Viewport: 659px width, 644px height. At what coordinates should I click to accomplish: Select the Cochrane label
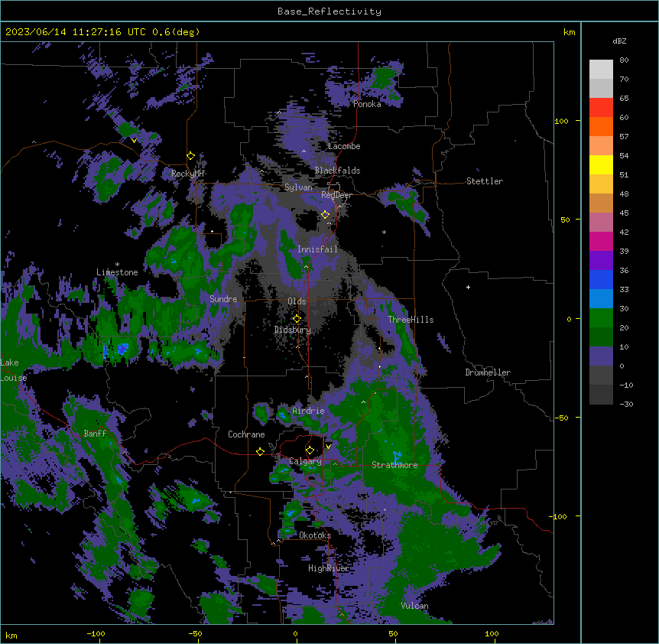click(246, 434)
